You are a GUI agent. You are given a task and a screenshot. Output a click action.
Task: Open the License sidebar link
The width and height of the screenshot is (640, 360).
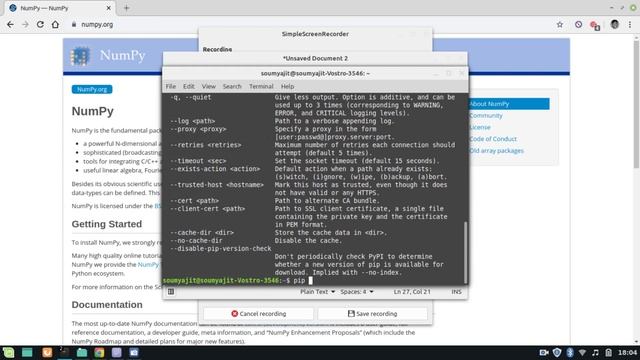click(x=480, y=127)
